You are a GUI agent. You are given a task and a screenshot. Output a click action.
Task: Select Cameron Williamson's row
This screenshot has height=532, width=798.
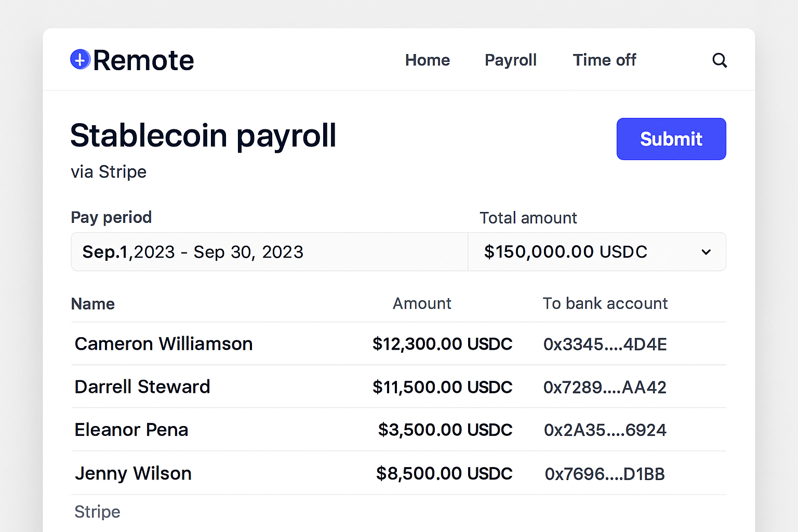click(164, 344)
